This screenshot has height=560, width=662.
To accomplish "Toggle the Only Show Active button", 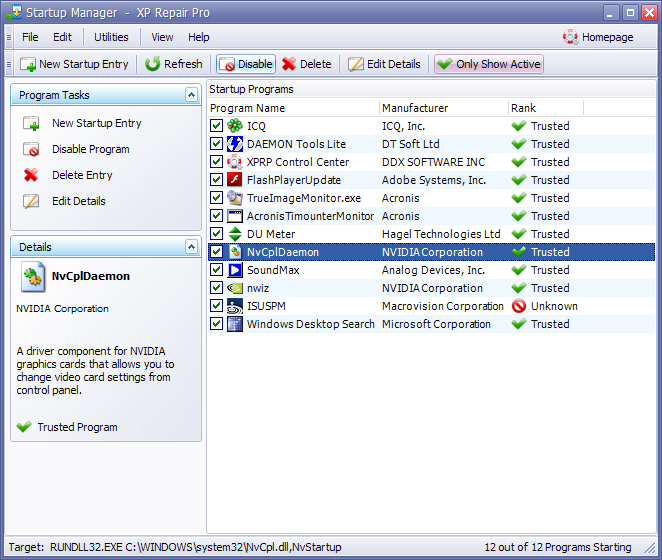I will [489, 64].
